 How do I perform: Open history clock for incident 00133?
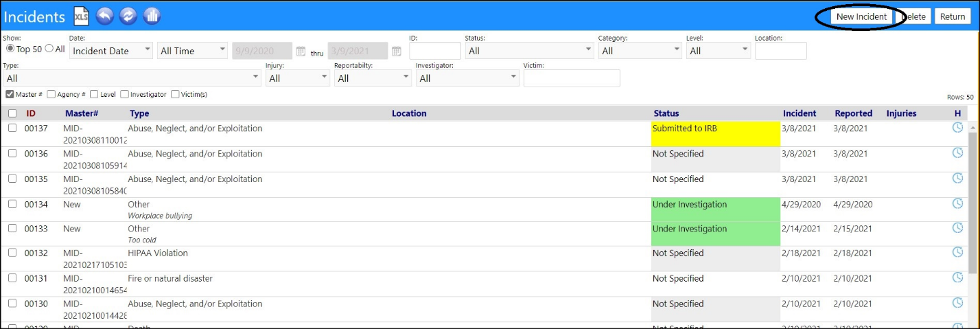[958, 228]
